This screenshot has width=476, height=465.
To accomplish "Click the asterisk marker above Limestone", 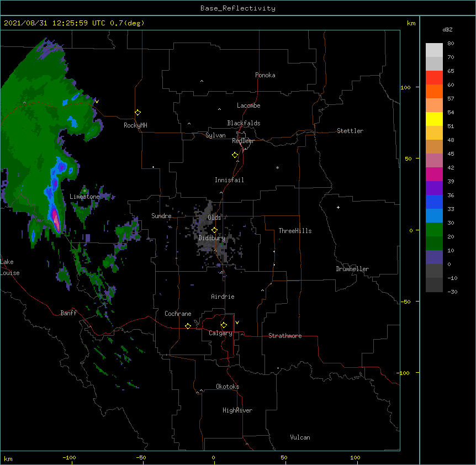I will point(84,191).
